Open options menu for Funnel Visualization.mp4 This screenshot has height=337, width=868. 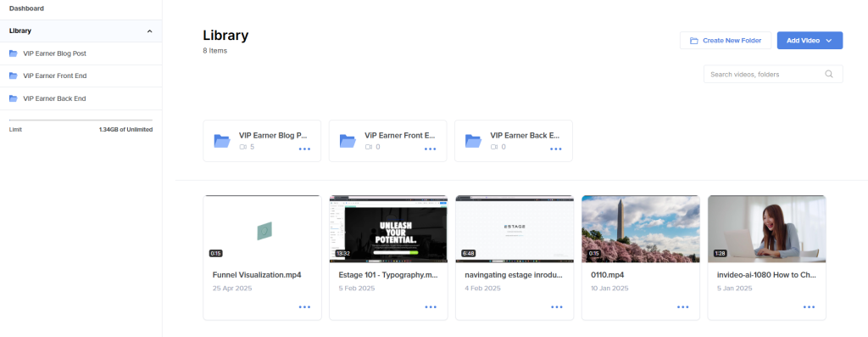(x=304, y=307)
